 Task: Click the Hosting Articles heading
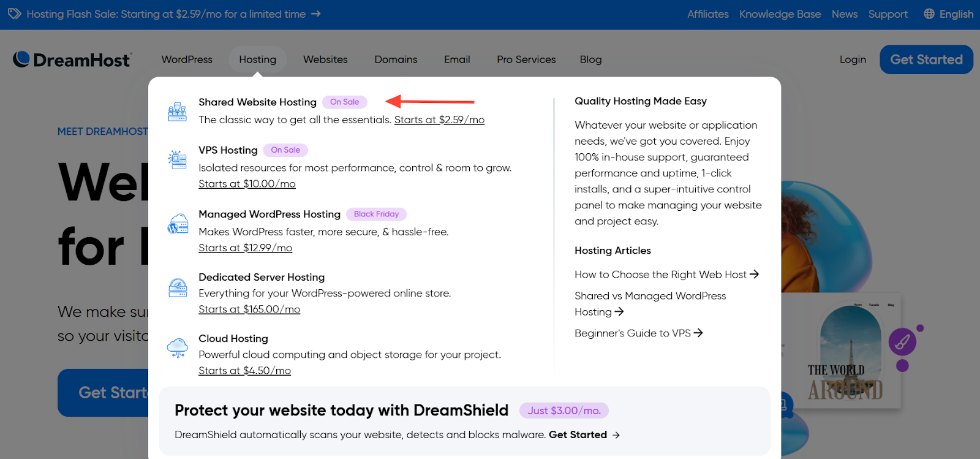click(x=612, y=251)
